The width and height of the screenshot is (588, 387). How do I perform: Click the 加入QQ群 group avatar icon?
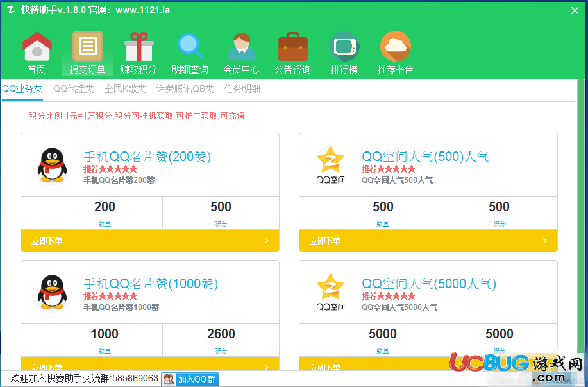coord(169,379)
